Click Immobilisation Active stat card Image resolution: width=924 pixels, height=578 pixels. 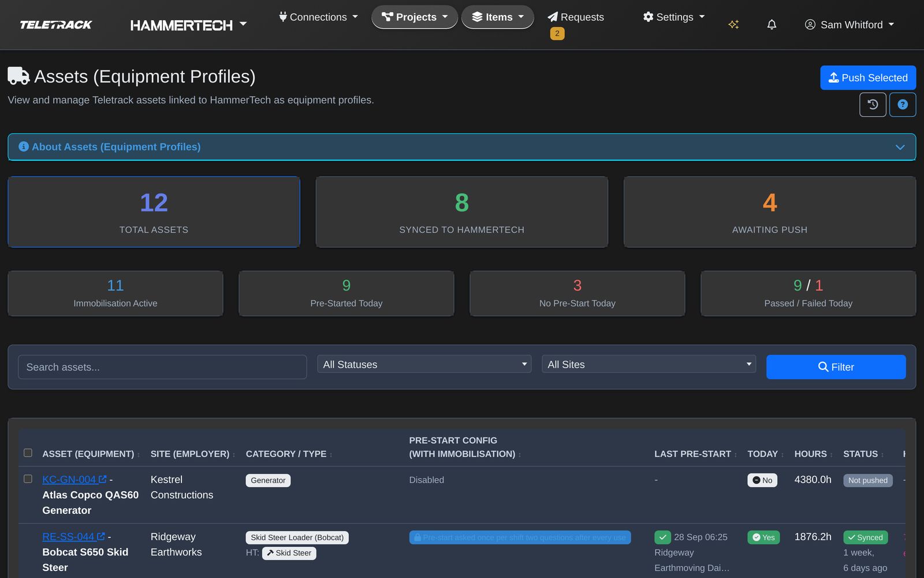pyautogui.click(x=115, y=293)
